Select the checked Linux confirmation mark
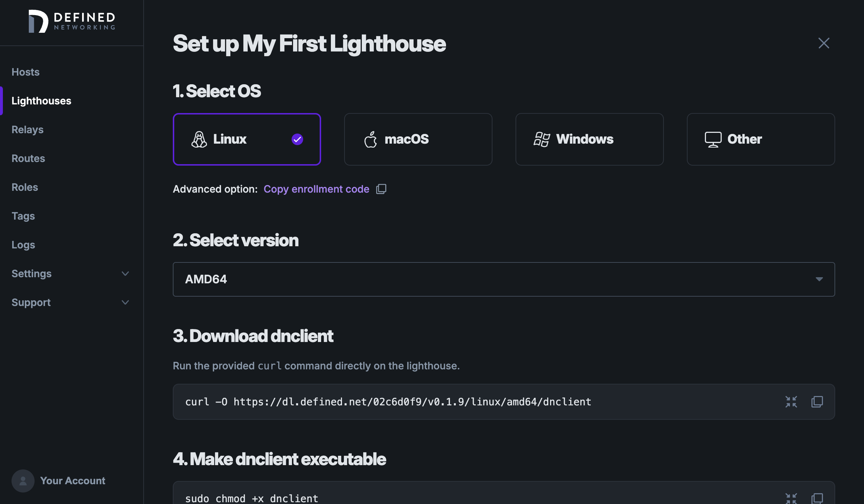Viewport: 864px width, 504px height. [x=297, y=139]
